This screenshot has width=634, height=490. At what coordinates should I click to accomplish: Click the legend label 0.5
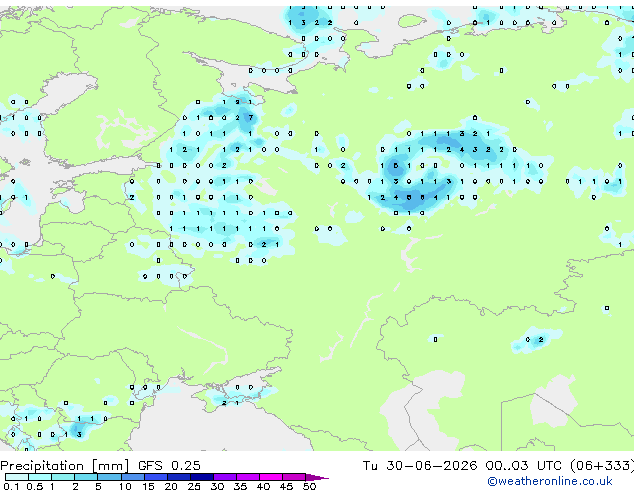(34, 486)
